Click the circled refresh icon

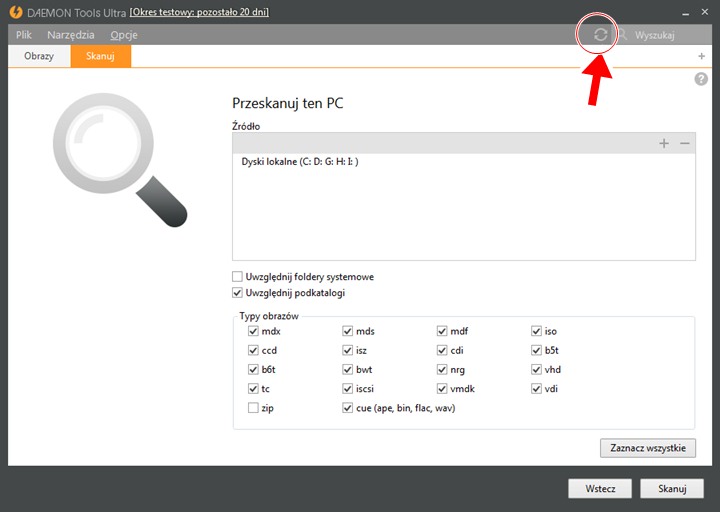pyautogui.click(x=600, y=35)
